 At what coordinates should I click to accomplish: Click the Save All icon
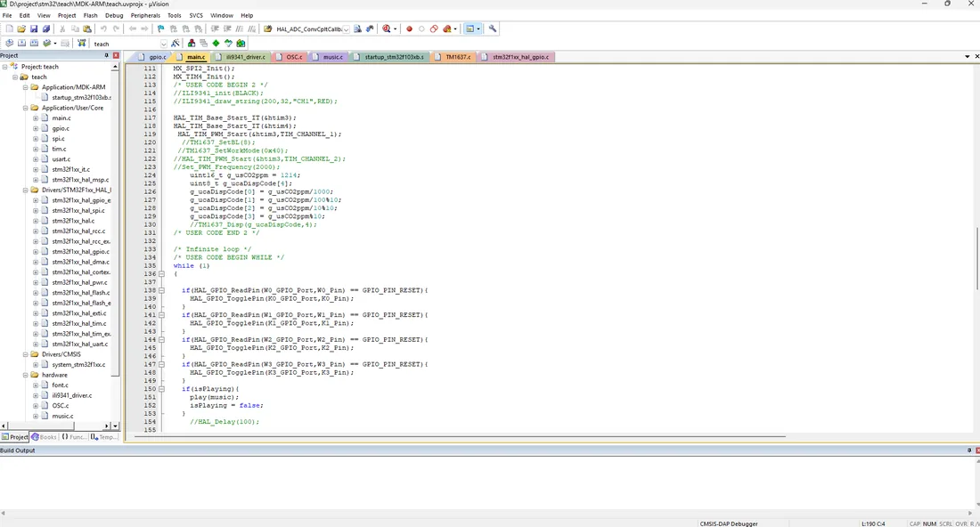coord(45,28)
